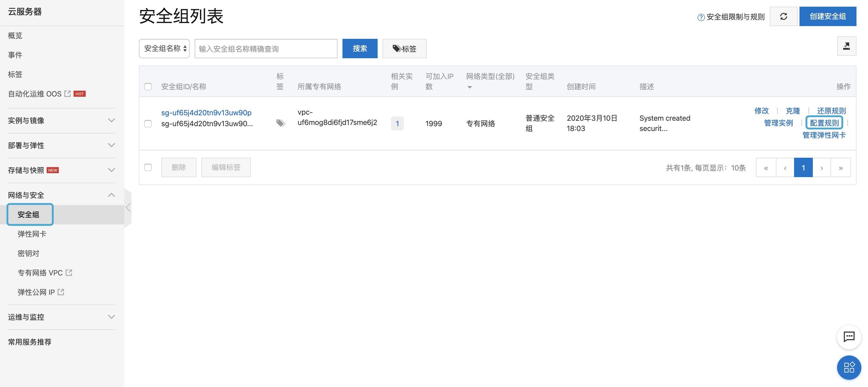Screen dimensions: 868x387
Task: Open 概览 in the sidebar
Action: tap(15, 36)
